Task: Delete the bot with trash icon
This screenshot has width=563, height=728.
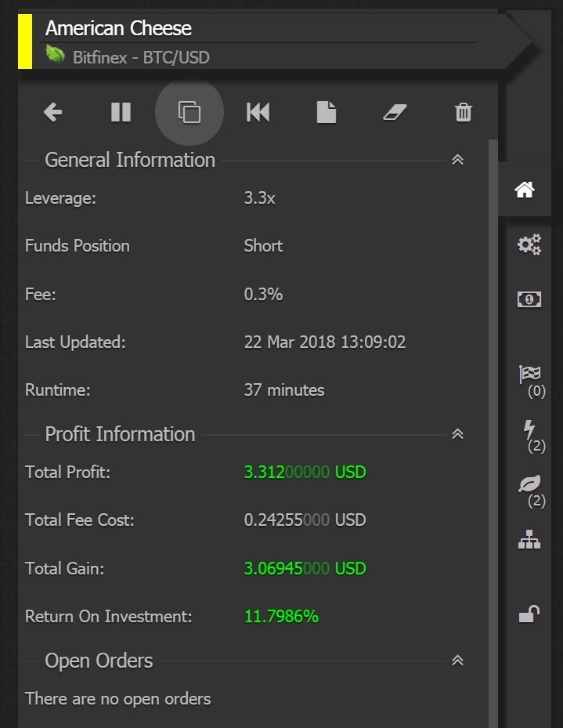Action: pyautogui.click(x=464, y=112)
